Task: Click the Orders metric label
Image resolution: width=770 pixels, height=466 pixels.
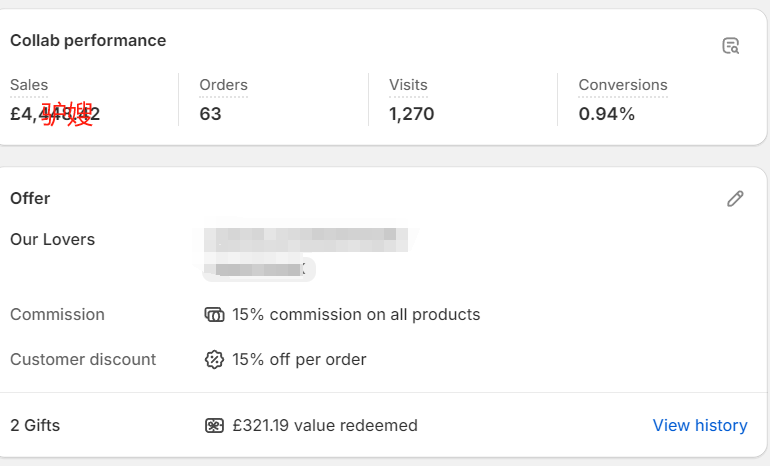Action: pyautogui.click(x=223, y=85)
